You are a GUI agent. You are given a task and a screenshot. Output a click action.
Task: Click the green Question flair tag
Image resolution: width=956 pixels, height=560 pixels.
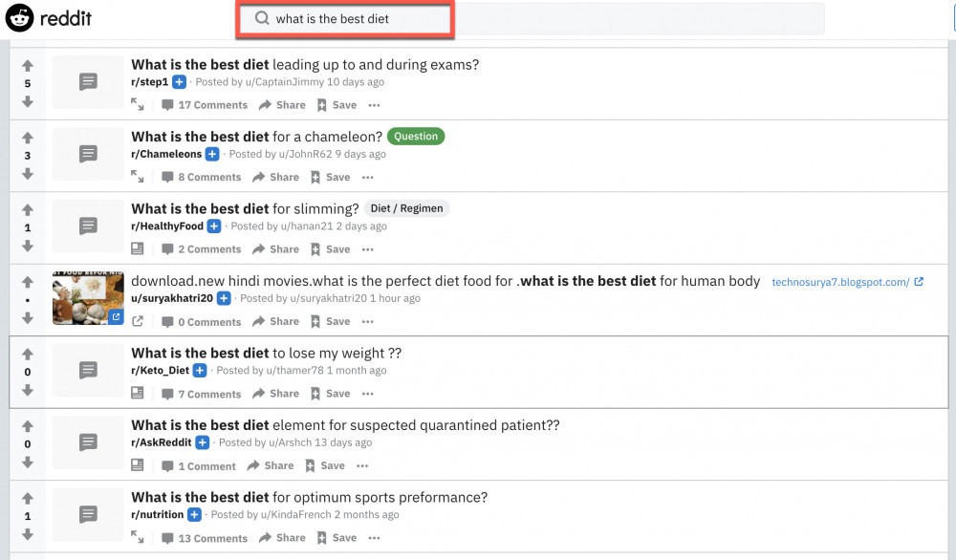coord(416,136)
